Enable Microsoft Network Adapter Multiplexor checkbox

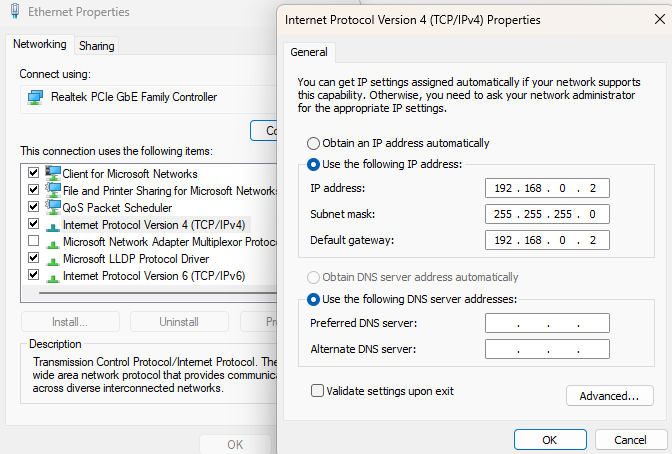click(34, 242)
